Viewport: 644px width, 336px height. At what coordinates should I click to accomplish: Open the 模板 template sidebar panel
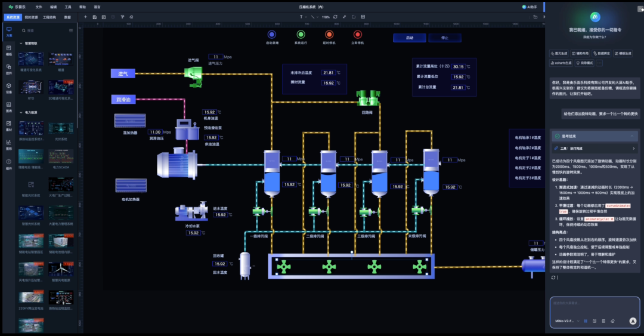click(8, 51)
